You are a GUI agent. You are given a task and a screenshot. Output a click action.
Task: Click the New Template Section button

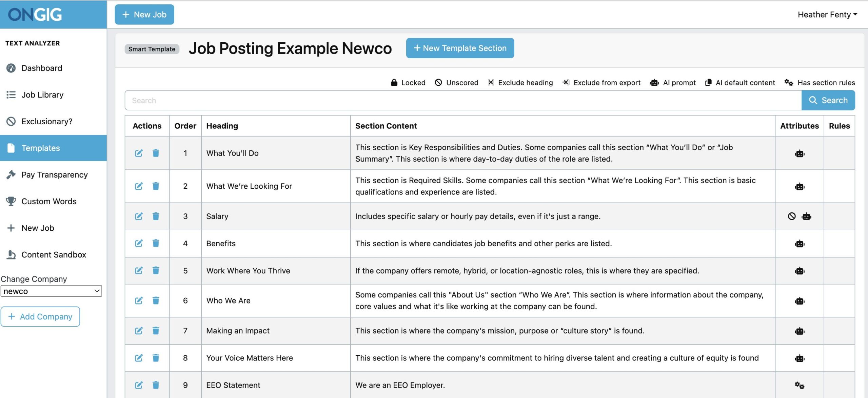tap(460, 48)
